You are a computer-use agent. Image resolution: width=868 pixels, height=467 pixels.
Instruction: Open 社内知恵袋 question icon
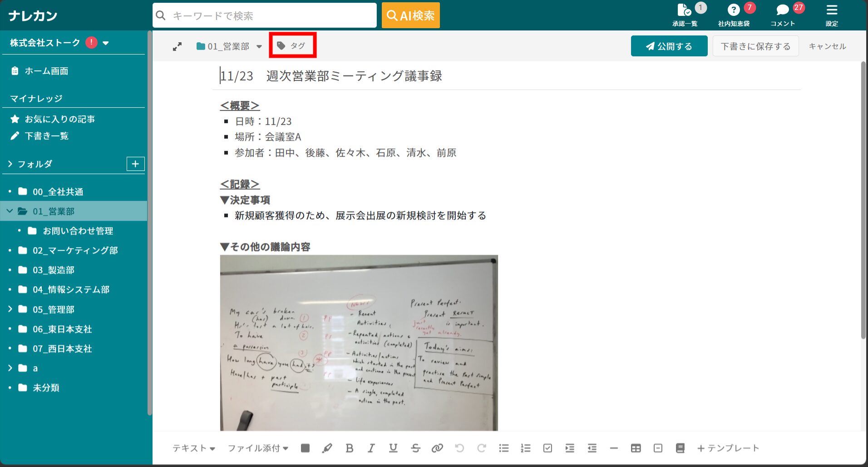[734, 15]
